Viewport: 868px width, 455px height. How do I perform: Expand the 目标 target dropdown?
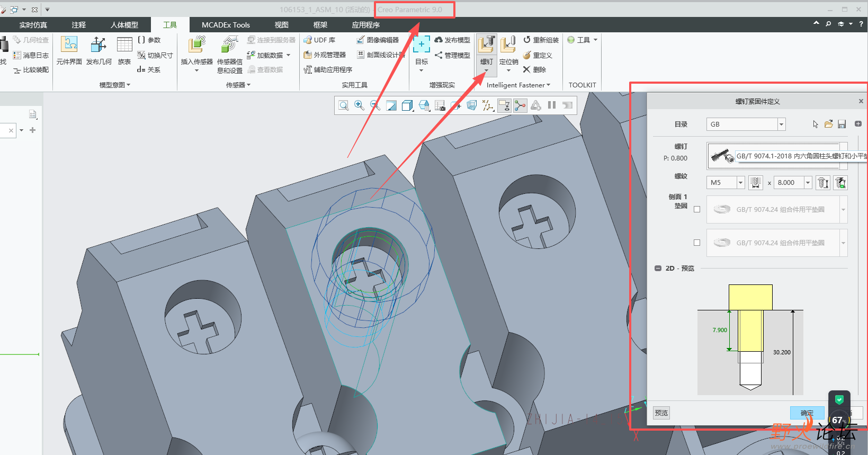coord(422,70)
